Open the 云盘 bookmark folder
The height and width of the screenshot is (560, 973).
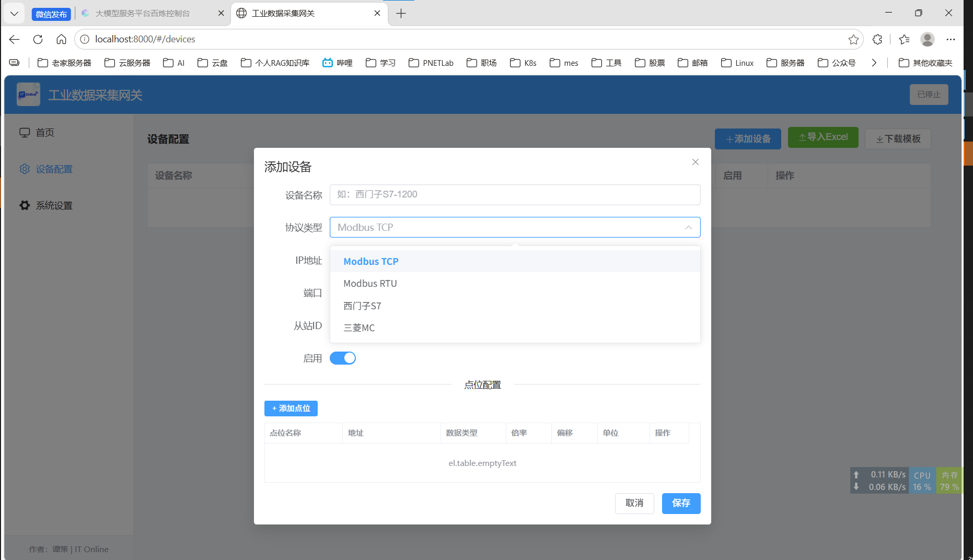coord(213,63)
